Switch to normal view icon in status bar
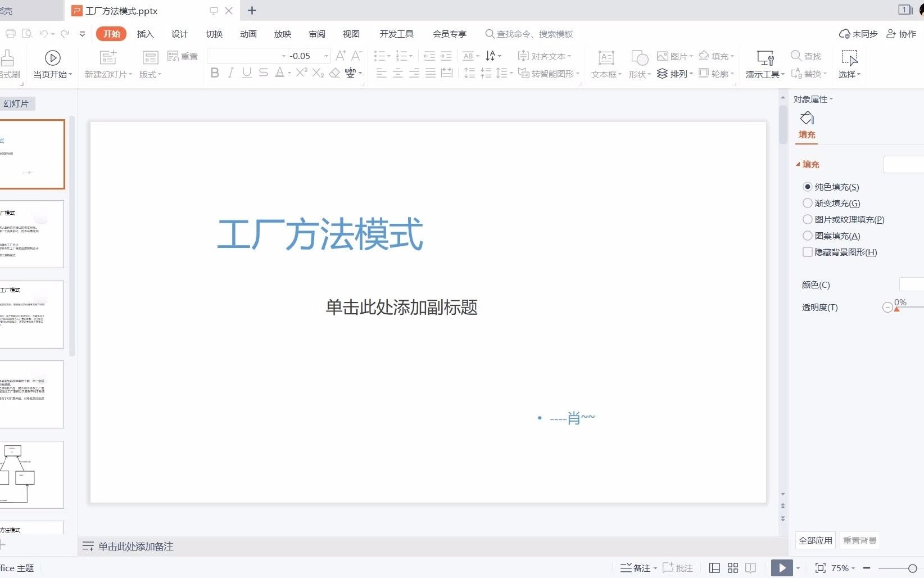 click(x=714, y=568)
